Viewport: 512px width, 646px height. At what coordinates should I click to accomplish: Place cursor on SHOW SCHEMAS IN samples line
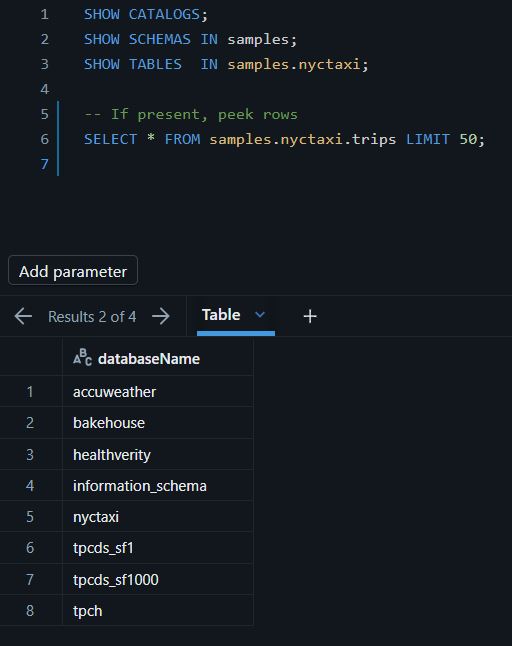(190, 39)
